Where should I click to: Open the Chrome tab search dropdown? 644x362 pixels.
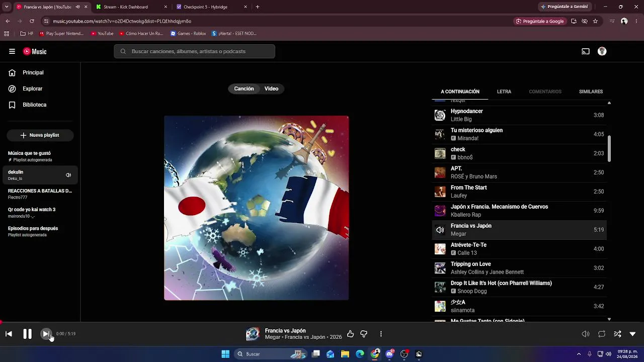click(x=7, y=7)
